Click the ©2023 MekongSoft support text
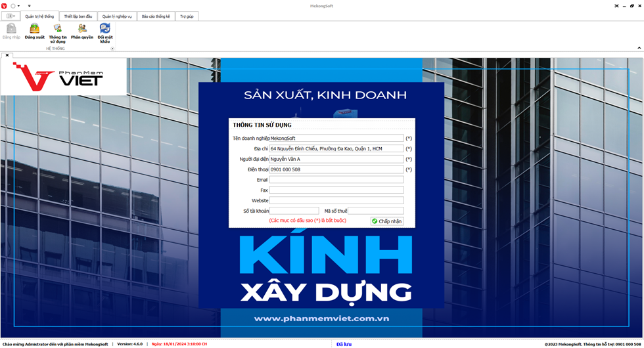 pyautogui.click(x=593, y=344)
